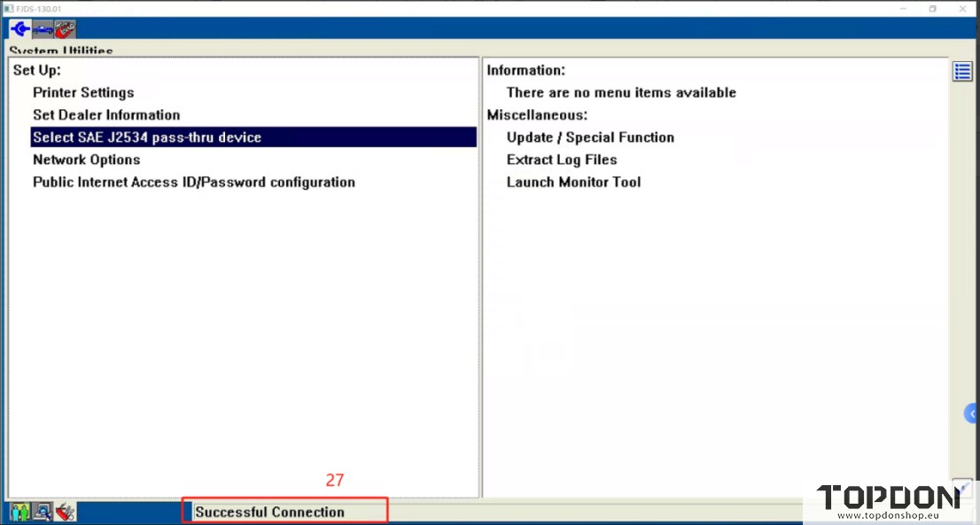
Task: Choose Set Dealer Information
Action: point(106,114)
